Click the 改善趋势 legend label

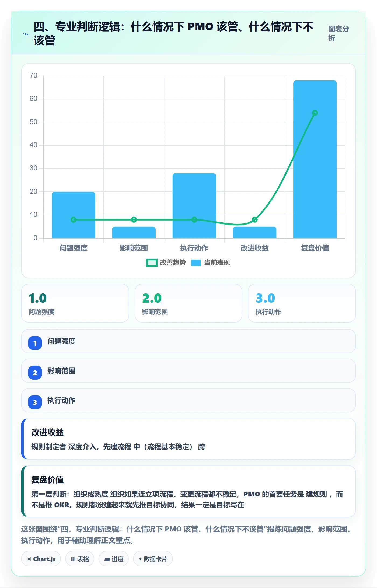pos(173,263)
